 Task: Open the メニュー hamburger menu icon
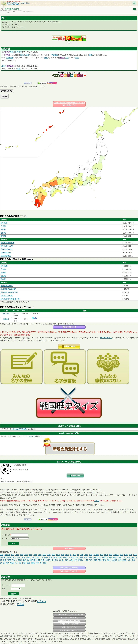click(134, 10)
